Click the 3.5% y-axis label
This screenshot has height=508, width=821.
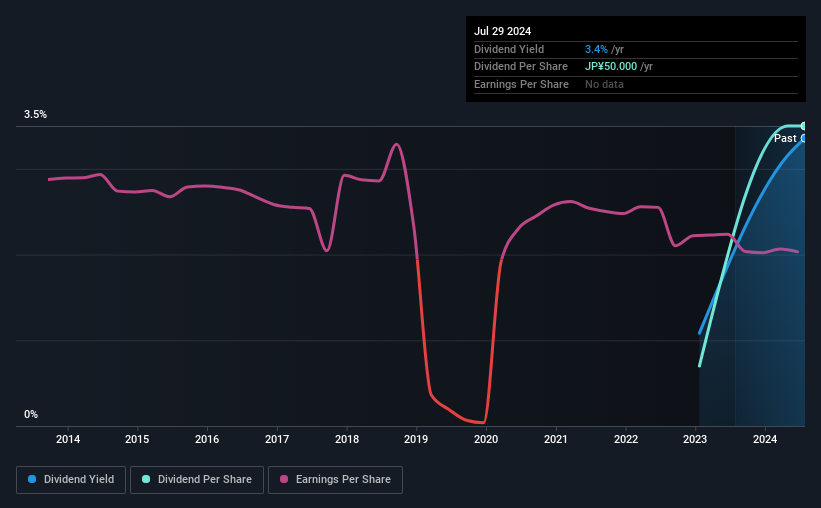(35, 114)
